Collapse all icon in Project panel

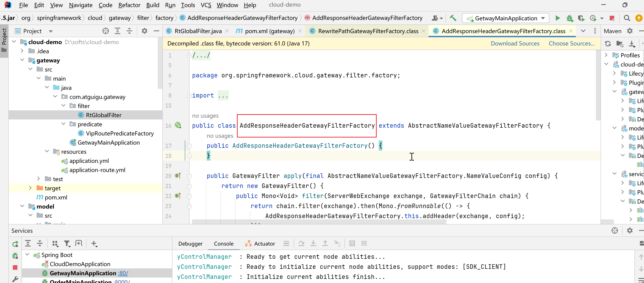point(129,31)
